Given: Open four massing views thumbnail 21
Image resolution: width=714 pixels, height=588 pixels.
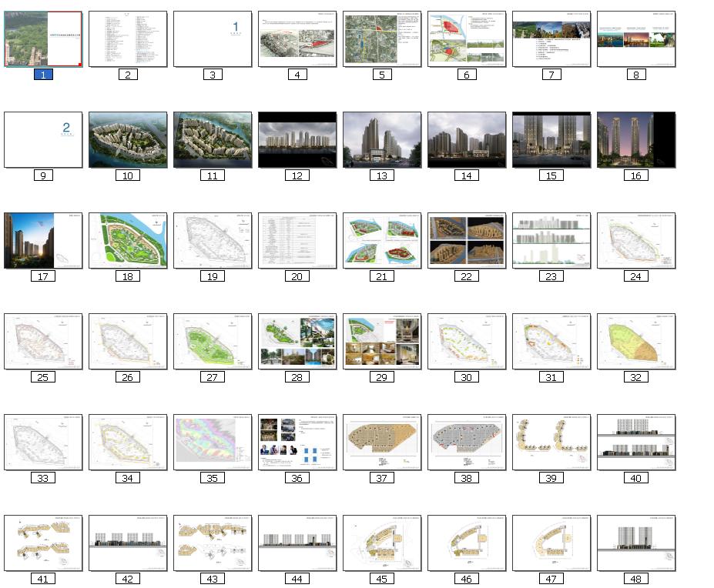Looking at the screenshot, I should 382,240.
